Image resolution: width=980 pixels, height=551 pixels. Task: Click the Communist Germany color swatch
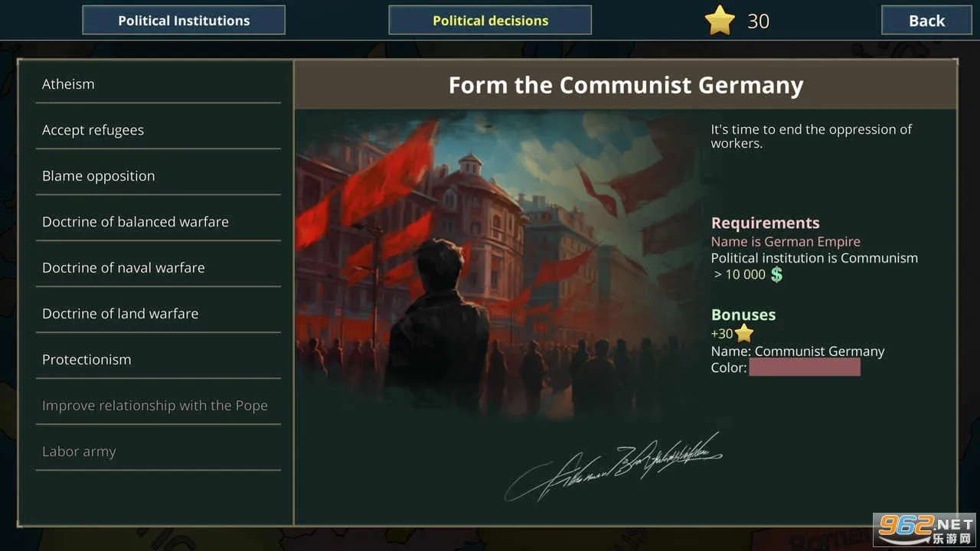[805, 367]
